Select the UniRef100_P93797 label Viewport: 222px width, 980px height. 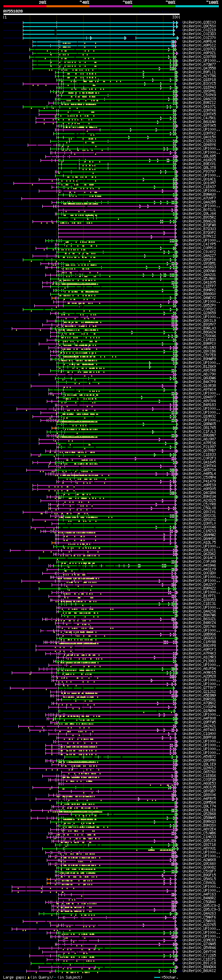point(199,172)
